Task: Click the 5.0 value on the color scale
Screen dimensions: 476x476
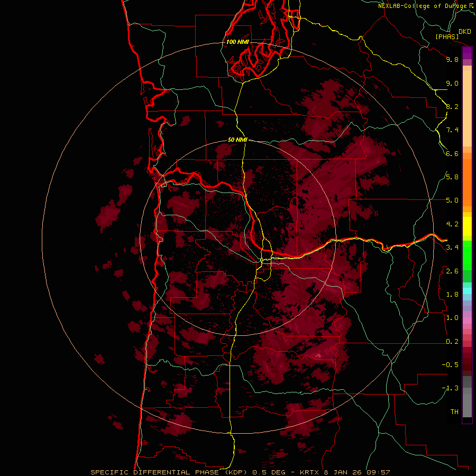Action: point(452,200)
